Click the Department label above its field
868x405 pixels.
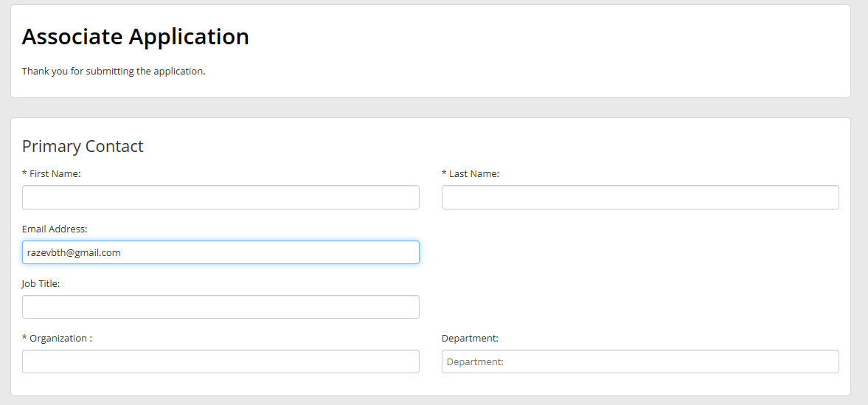[470, 339]
